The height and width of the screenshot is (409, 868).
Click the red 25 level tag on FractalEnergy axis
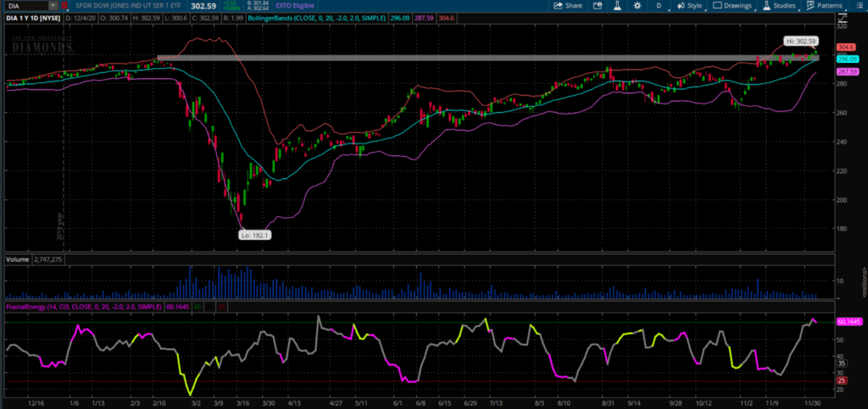(x=841, y=380)
